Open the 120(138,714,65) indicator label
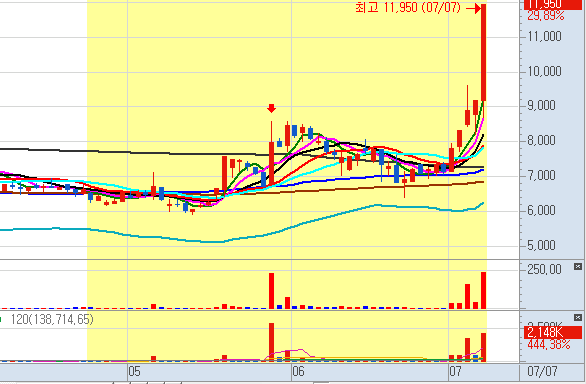Screen dimensions: 586x384 pyautogui.click(x=52, y=319)
